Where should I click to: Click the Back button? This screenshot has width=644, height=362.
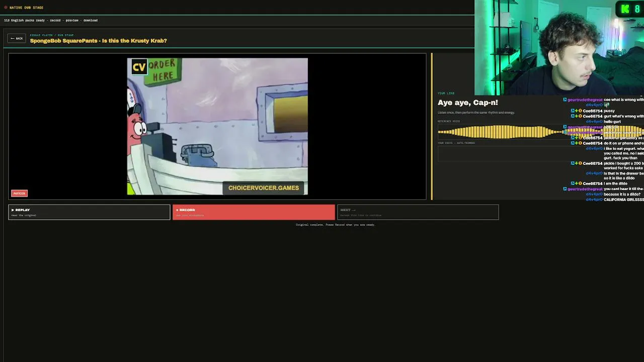point(17,38)
